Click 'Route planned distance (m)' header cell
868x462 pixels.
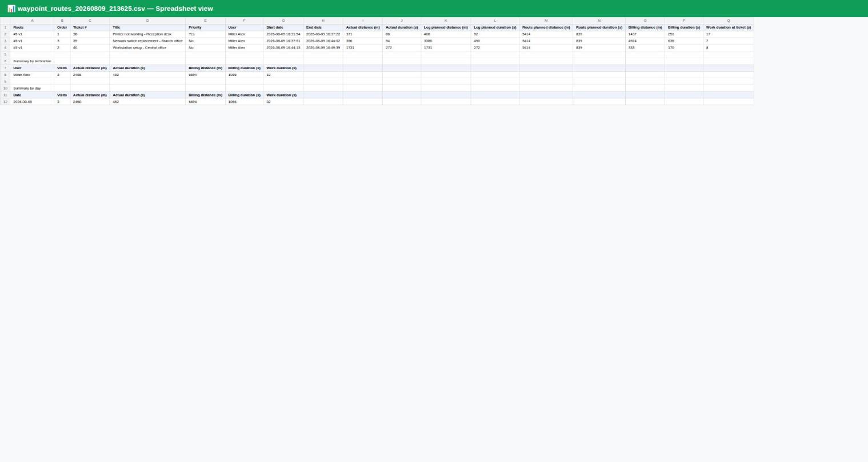[546, 27]
